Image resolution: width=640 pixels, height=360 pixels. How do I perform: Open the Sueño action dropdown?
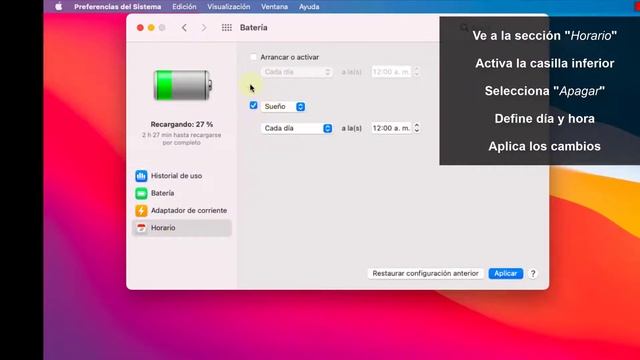tap(283, 107)
